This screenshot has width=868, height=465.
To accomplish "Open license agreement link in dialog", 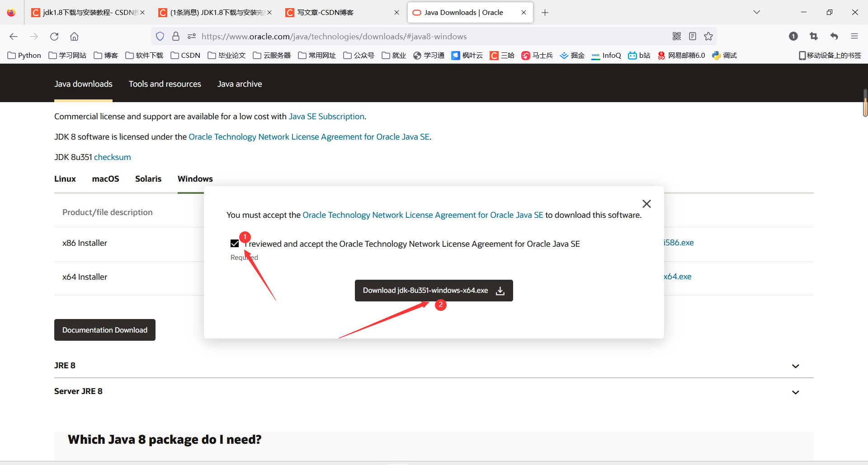I will pos(423,215).
